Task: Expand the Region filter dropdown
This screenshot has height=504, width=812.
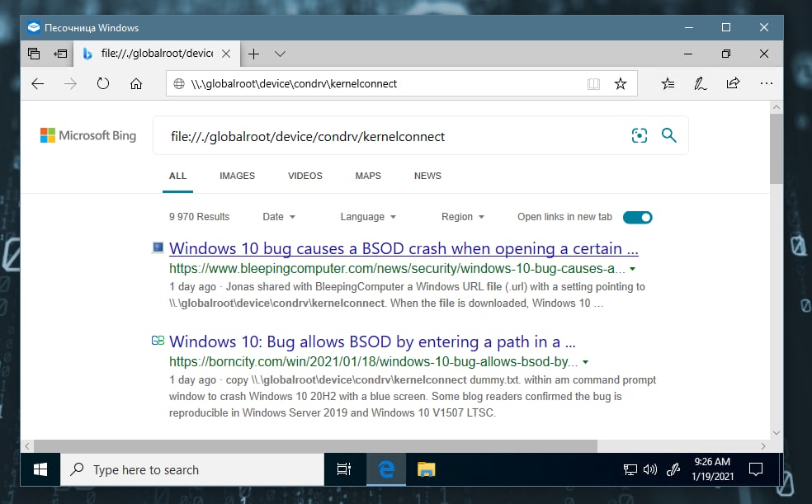Action: [462, 217]
